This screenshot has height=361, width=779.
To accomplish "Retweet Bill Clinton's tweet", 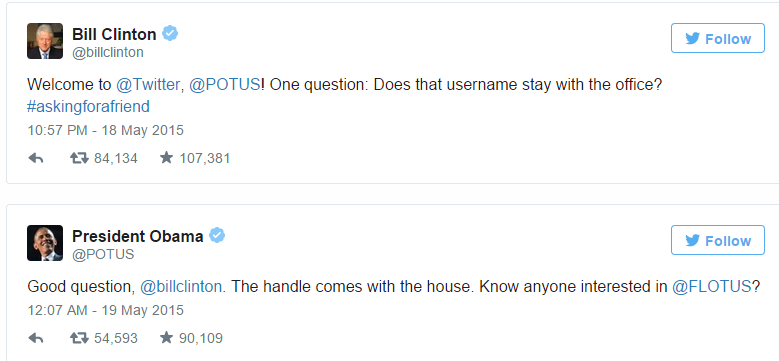I will pos(79,158).
